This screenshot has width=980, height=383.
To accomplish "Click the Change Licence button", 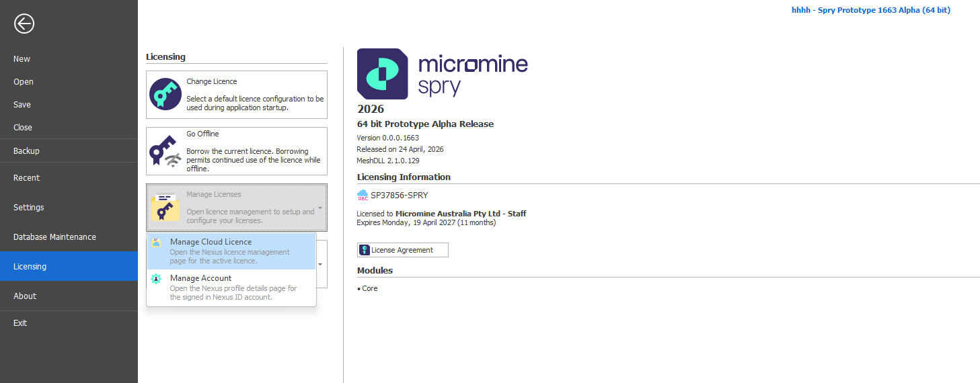I will click(237, 95).
